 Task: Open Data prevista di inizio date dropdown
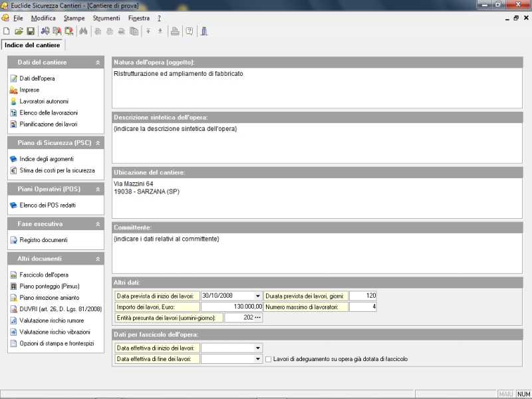point(258,296)
